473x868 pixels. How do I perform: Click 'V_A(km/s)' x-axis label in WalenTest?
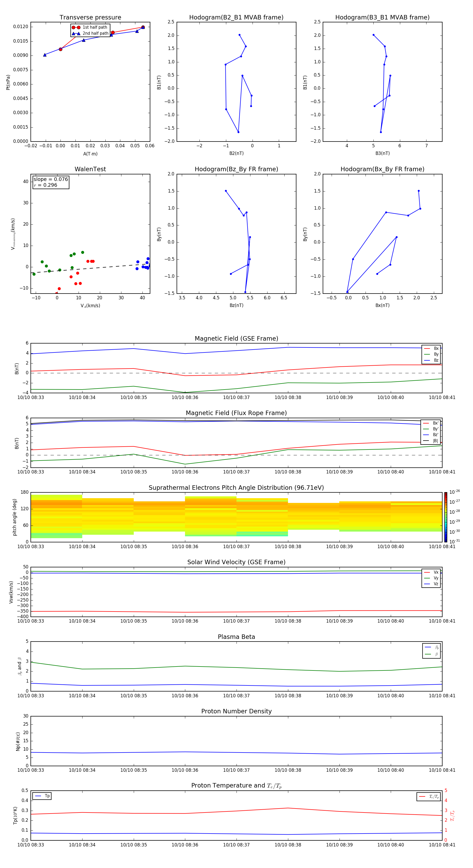coord(90,306)
